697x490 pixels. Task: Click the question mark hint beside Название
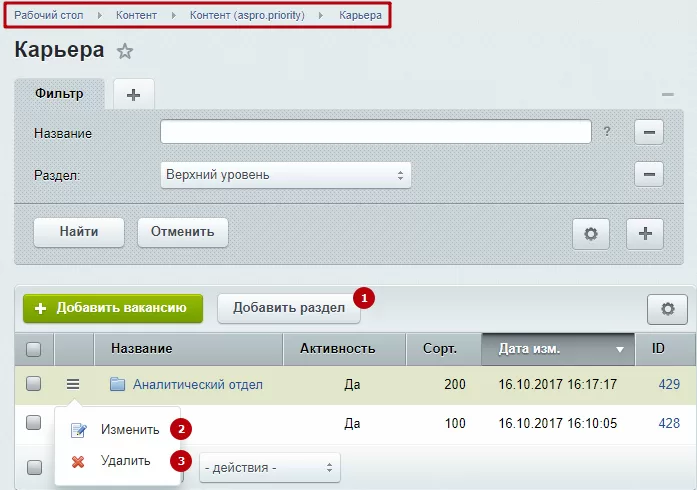coord(607,132)
